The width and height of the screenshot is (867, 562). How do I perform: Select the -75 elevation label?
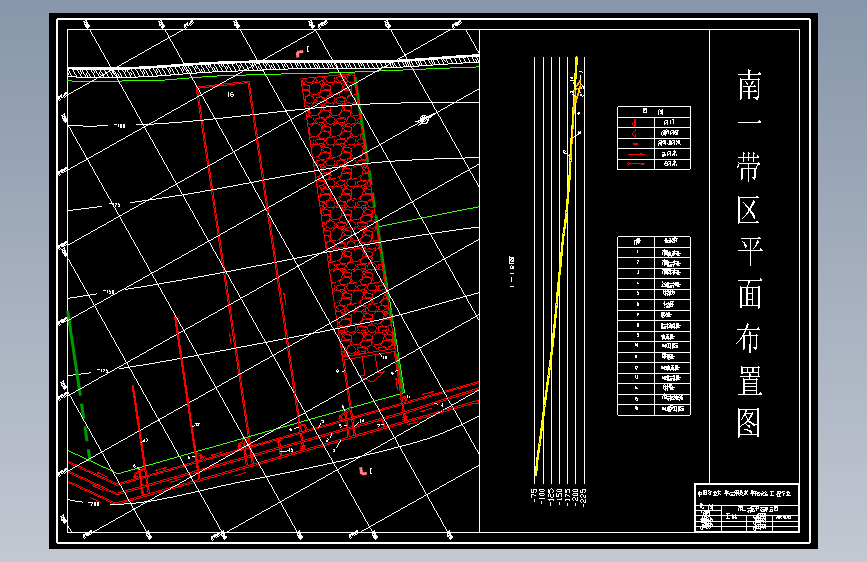[534, 495]
